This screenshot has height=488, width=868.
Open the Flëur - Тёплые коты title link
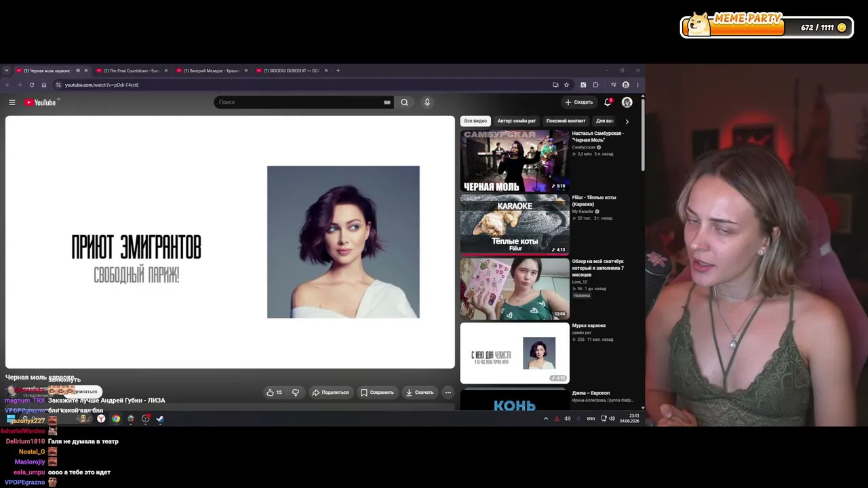594,201
